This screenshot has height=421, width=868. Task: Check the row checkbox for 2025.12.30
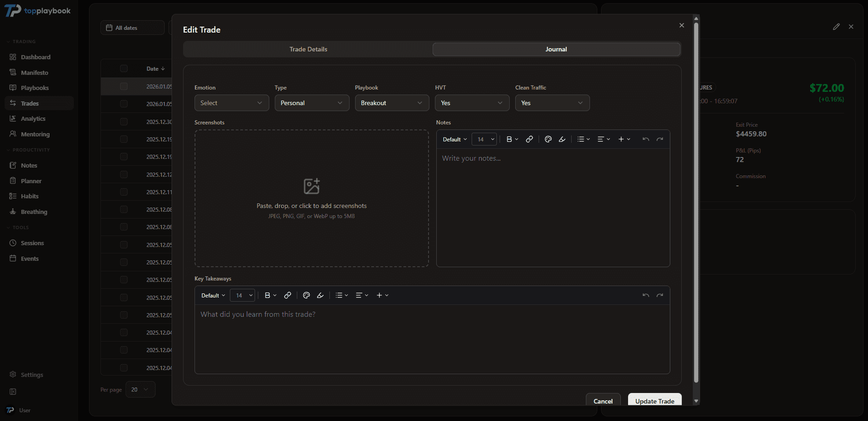124,122
